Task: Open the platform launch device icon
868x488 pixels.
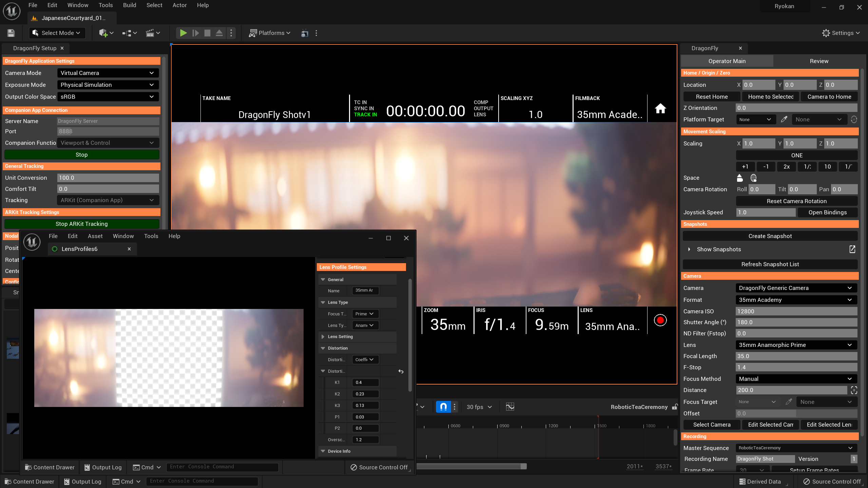Action: pos(305,33)
